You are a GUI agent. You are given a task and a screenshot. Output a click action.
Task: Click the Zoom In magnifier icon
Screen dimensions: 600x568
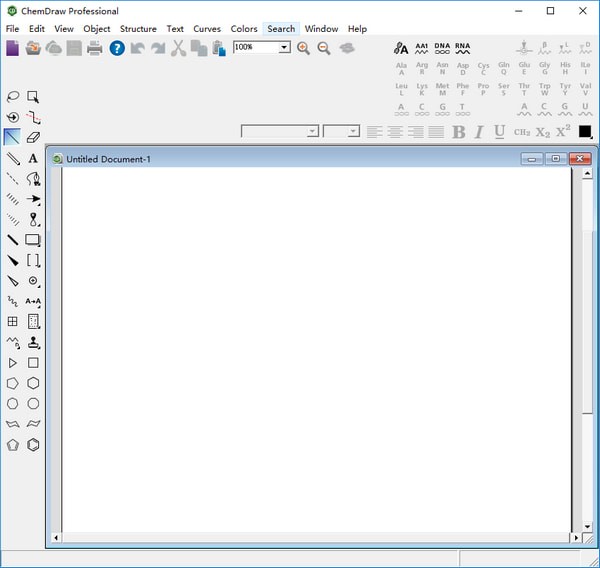[303, 48]
